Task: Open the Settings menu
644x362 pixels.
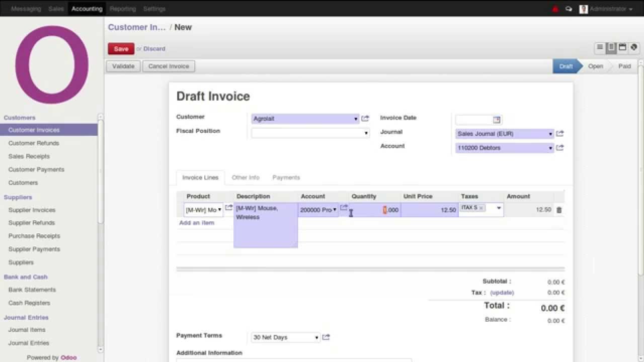Action: click(x=154, y=9)
